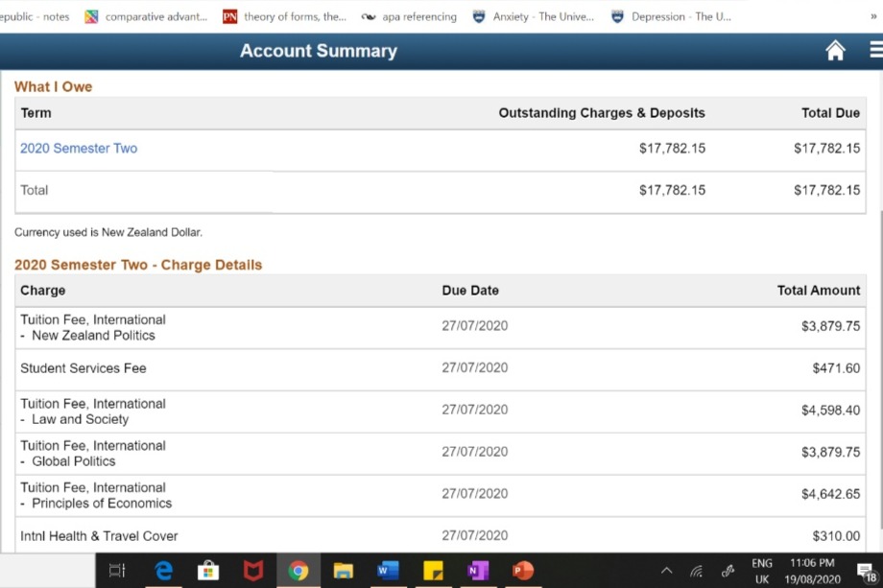Screen dimensions: 883x588
Task: Open PowerPoint from the taskbar
Action: (x=523, y=571)
